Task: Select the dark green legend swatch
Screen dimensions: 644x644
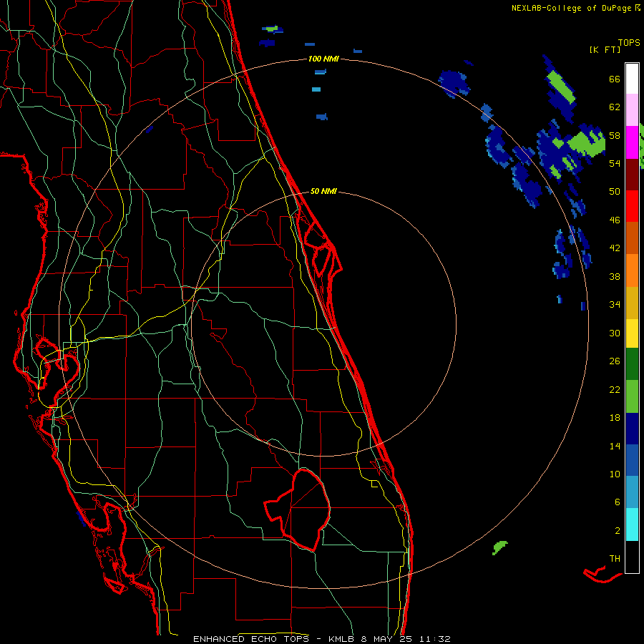Action: click(632, 364)
